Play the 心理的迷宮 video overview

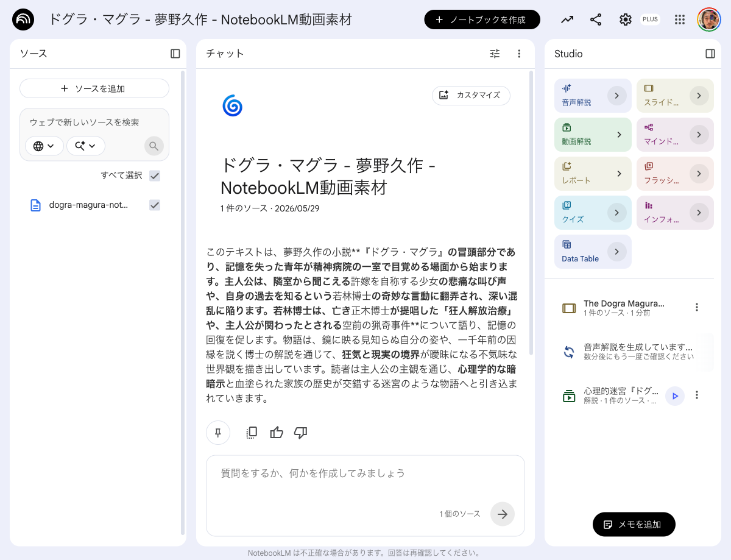tap(675, 396)
